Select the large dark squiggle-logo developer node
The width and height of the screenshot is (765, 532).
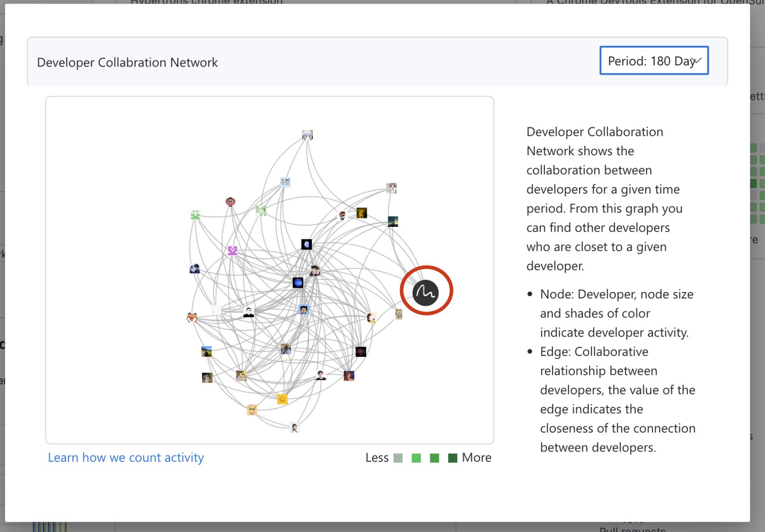[x=425, y=293]
